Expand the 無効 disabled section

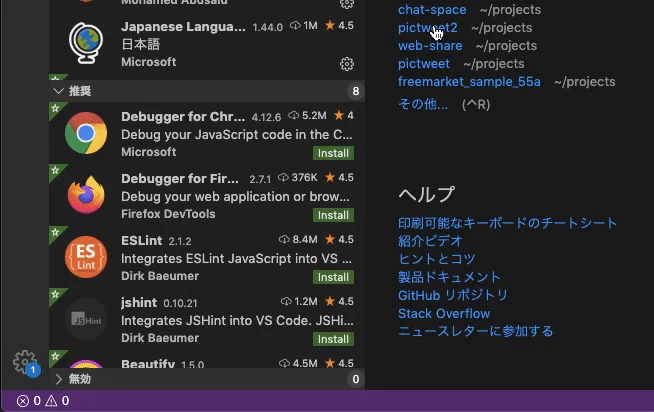[58, 379]
